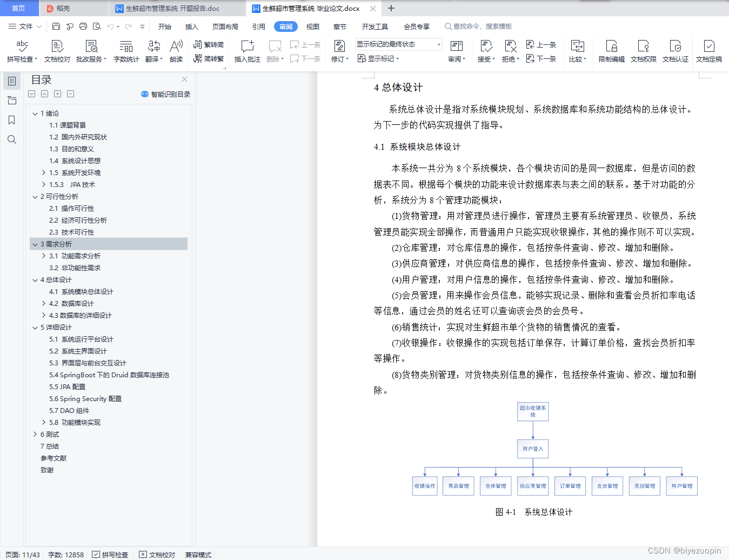Collapse the '1 绪论' outline section

(x=35, y=114)
